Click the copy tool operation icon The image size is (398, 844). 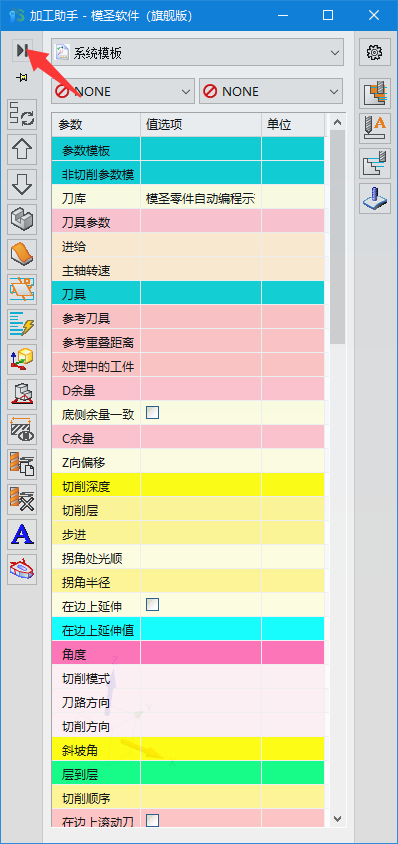pos(22,464)
